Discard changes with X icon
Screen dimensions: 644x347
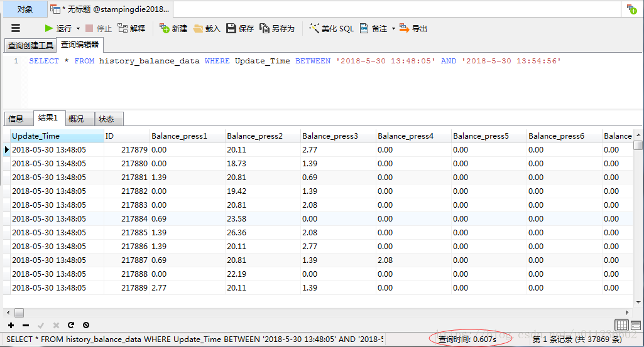[x=56, y=325]
